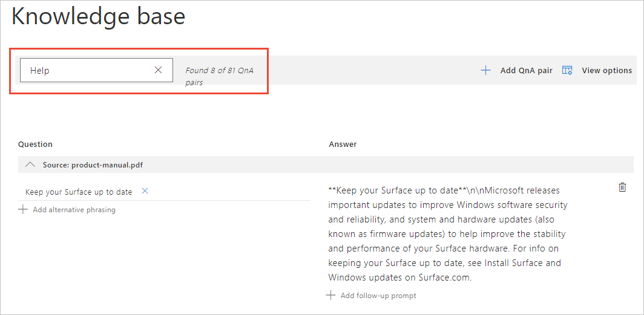The height and width of the screenshot is (315, 644).
Task: Delete the QnA pair with the trash icon
Action: pos(622,187)
